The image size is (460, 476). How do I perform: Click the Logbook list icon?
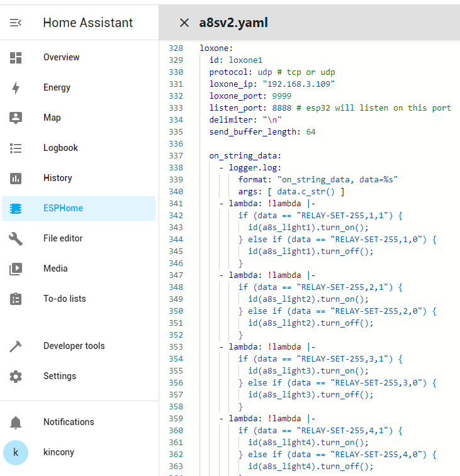click(16, 148)
